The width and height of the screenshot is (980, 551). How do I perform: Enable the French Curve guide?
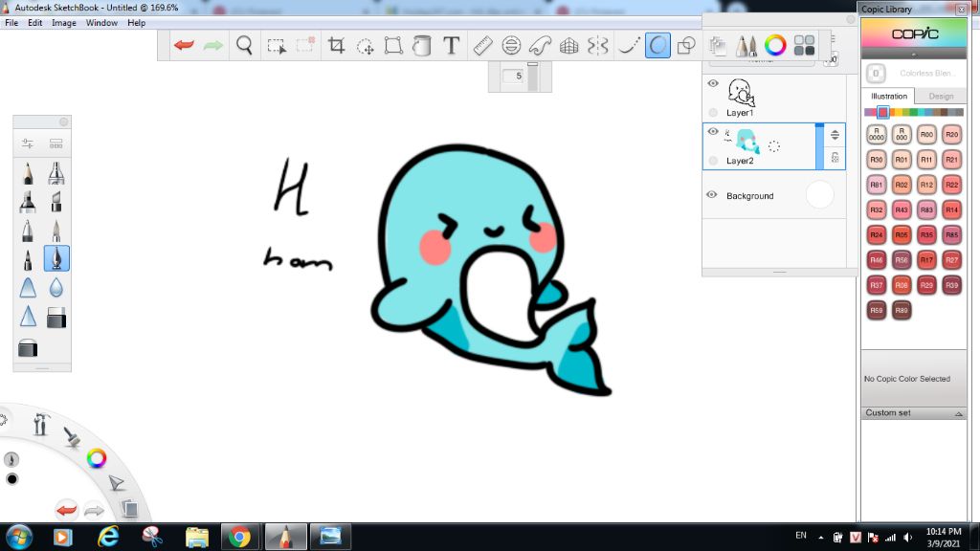pos(540,46)
